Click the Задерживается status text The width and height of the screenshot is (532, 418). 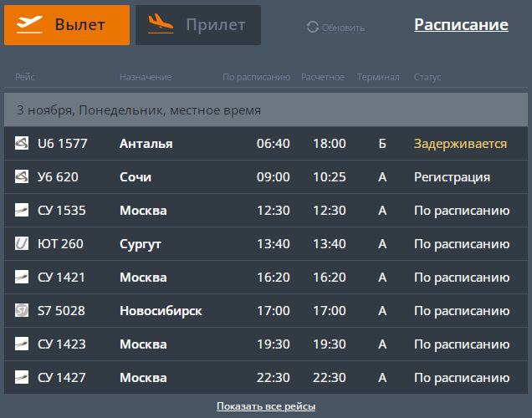(x=460, y=144)
